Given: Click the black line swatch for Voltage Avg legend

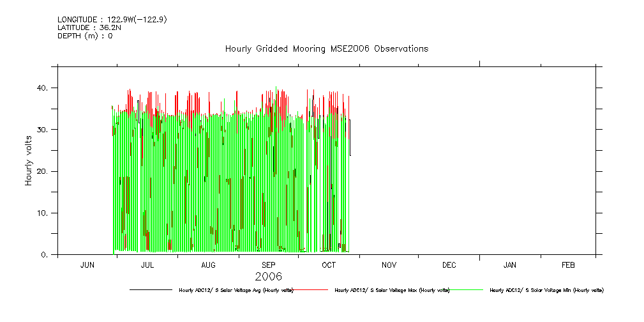Looking at the screenshot, I should (x=151, y=290).
